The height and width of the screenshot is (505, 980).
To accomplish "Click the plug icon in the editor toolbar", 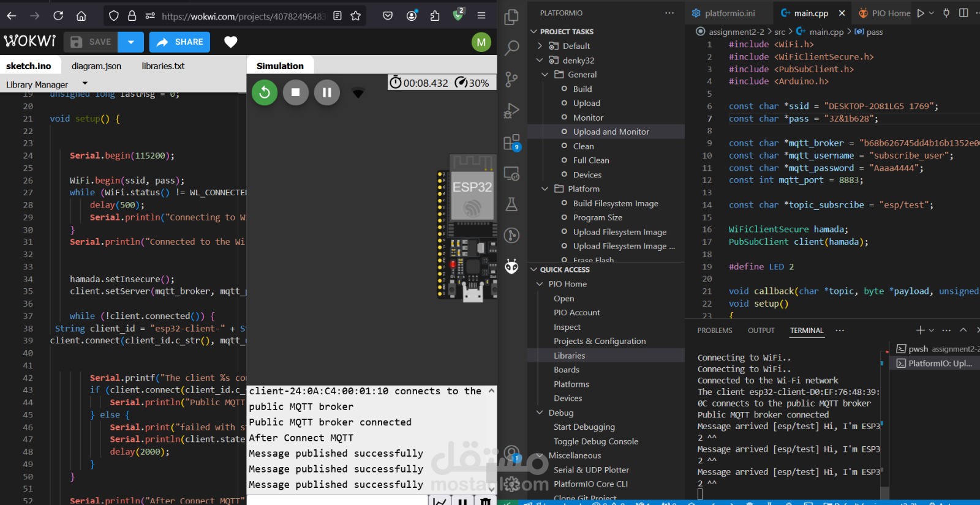I will coord(946,13).
